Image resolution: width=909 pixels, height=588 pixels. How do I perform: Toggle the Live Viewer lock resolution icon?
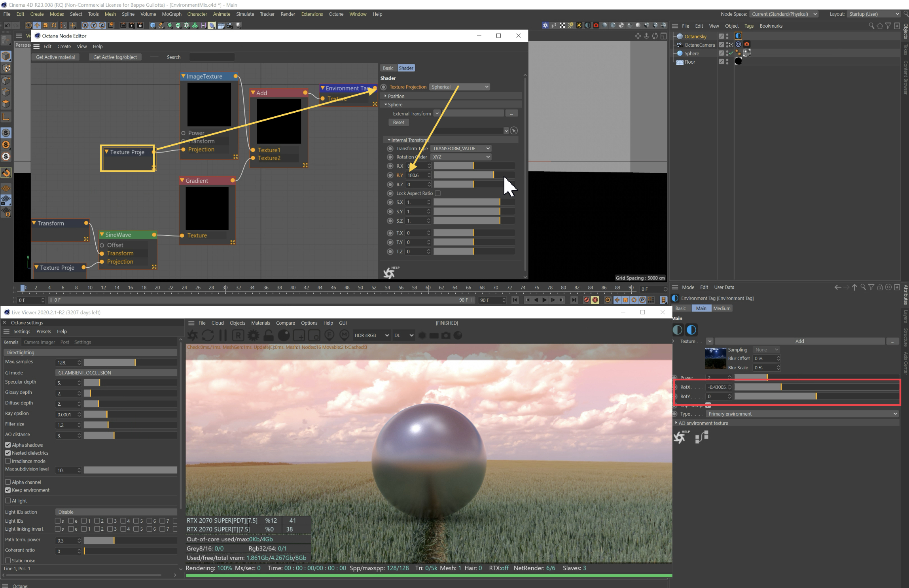tap(269, 336)
